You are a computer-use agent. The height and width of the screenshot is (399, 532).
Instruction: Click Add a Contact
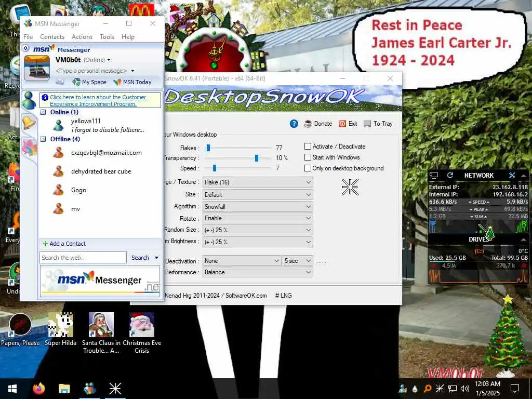(x=64, y=244)
